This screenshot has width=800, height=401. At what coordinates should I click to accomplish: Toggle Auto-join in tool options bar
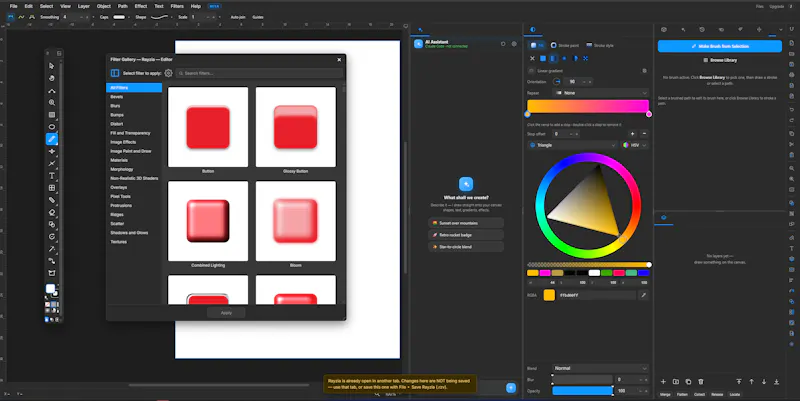[238, 17]
